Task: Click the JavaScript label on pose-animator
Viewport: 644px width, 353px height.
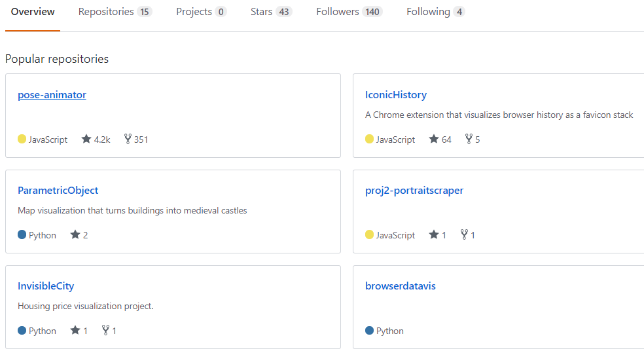Action: (x=48, y=139)
